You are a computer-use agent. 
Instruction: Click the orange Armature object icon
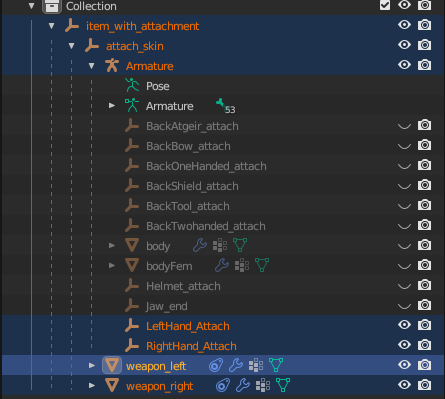point(112,66)
